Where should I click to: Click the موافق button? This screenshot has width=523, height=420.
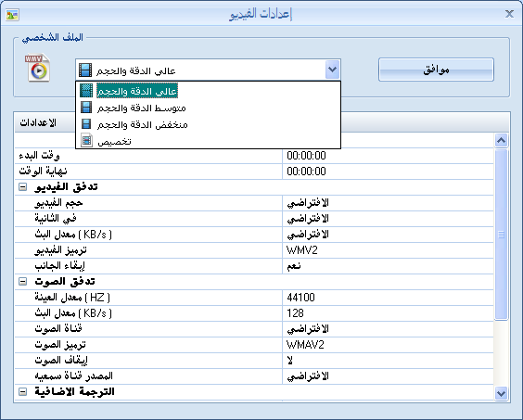436,70
